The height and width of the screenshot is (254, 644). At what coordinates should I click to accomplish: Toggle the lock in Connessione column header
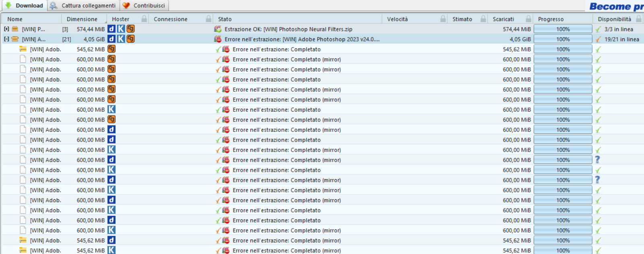click(x=208, y=19)
